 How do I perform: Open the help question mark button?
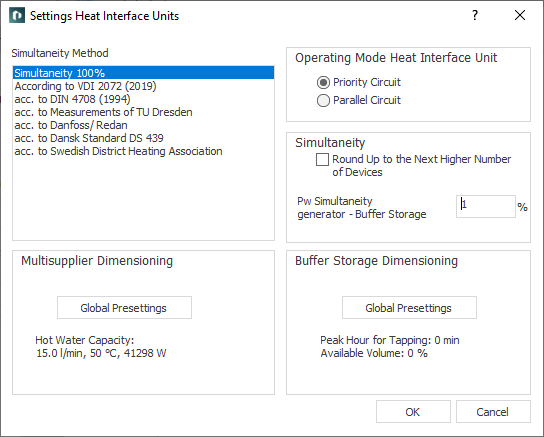click(x=475, y=15)
